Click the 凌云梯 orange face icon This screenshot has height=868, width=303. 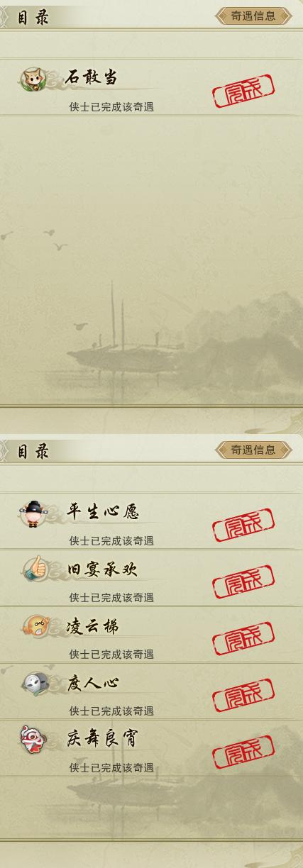[33, 626]
